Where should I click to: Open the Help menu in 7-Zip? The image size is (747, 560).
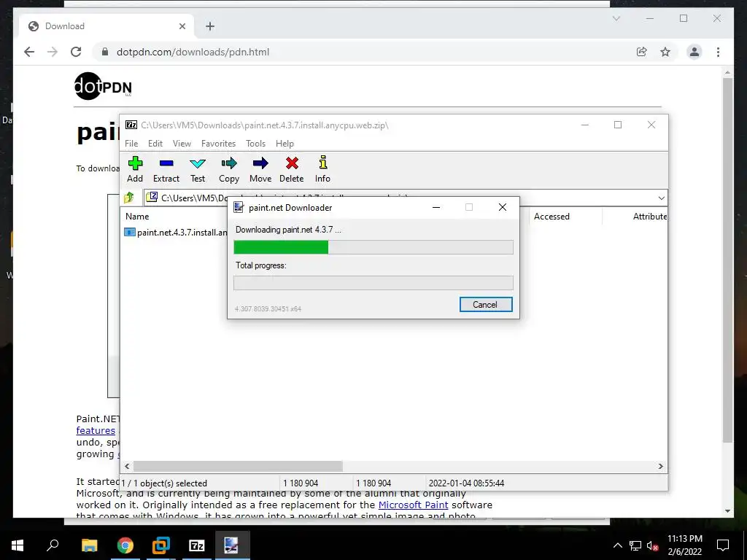tap(285, 144)
